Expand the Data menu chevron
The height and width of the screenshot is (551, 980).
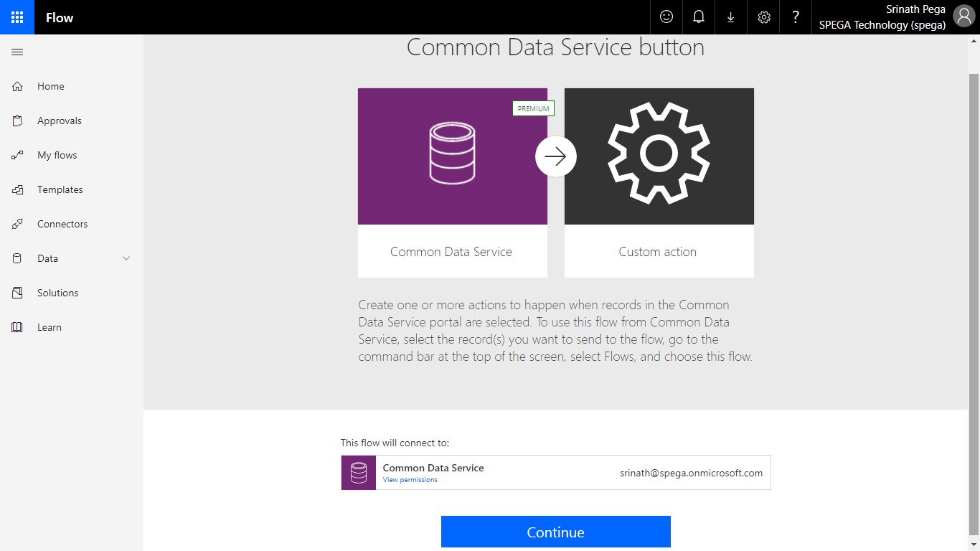click(x=126, y=258)
